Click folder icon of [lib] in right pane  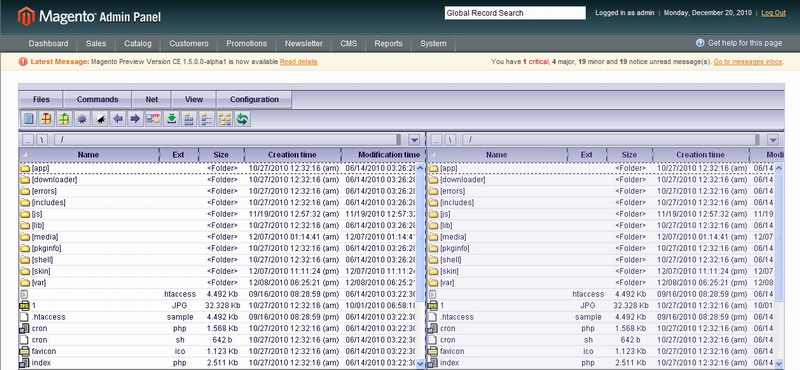(433, 225)
